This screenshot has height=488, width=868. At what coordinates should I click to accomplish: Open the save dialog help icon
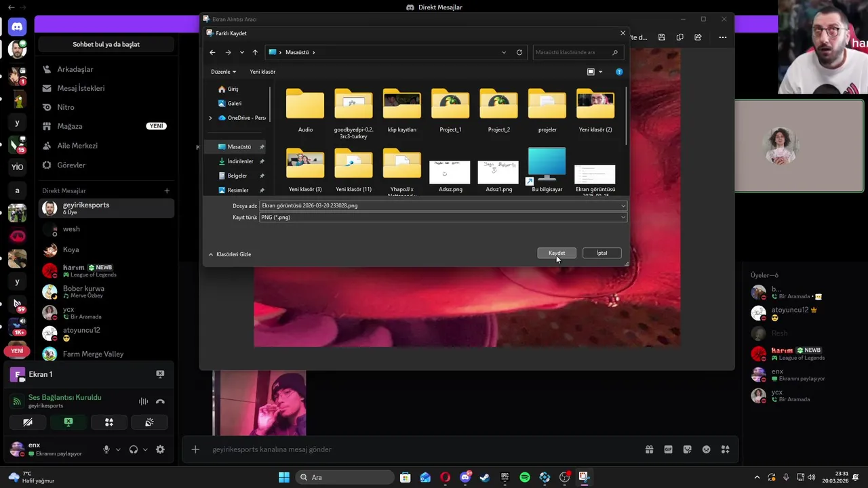tap(619, 72)
